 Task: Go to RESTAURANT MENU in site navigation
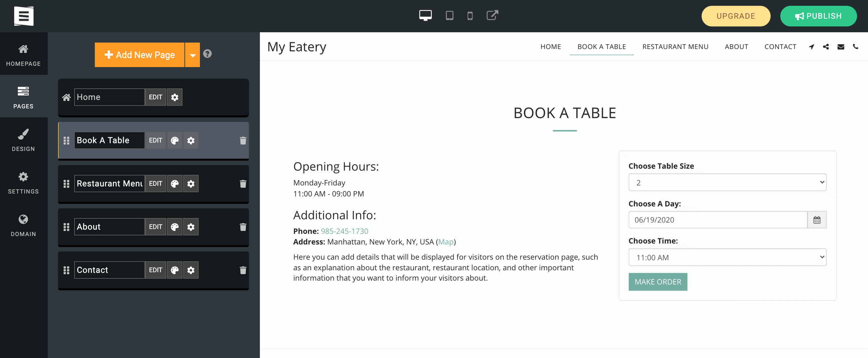click(675, 47)
